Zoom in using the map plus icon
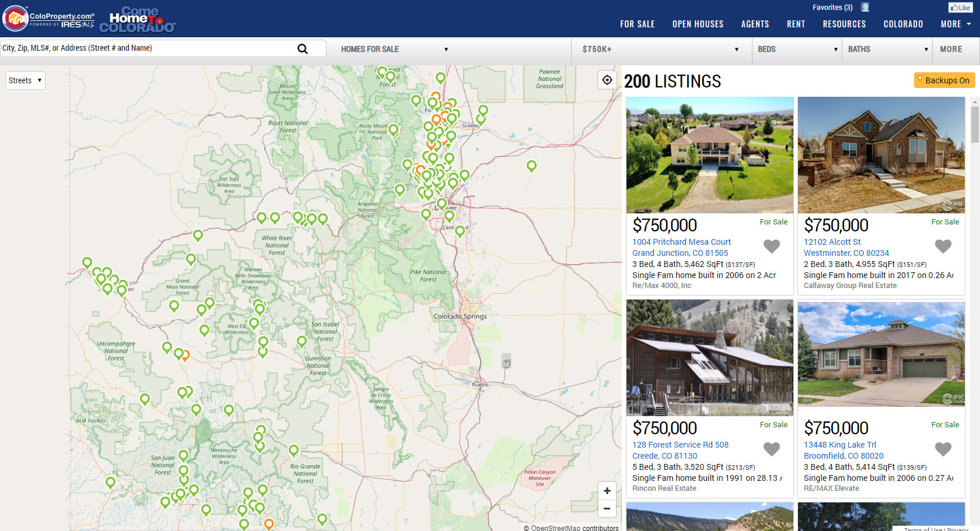 coord(607,491)
